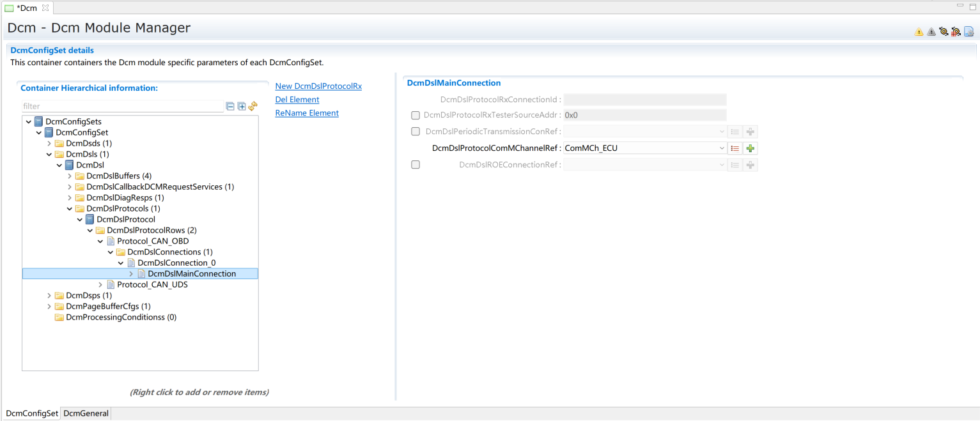Screen dimensions: 980x421
Task: Expand the Protocol_CAN_UDS tree node
Action: point(100,285)
